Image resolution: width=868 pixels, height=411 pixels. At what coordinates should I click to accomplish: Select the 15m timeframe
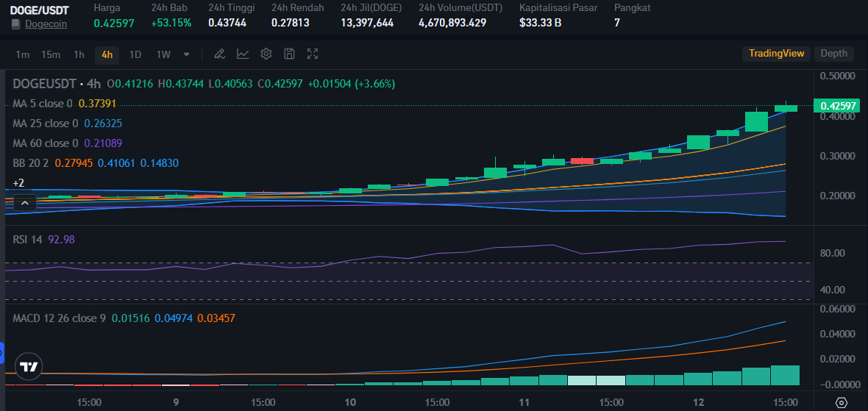pyautogui.click(x=50, y=54)
